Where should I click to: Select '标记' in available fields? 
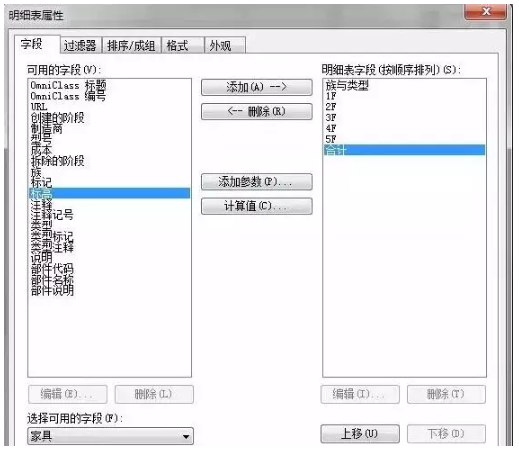pyautogui.click(x=109, y=182)
